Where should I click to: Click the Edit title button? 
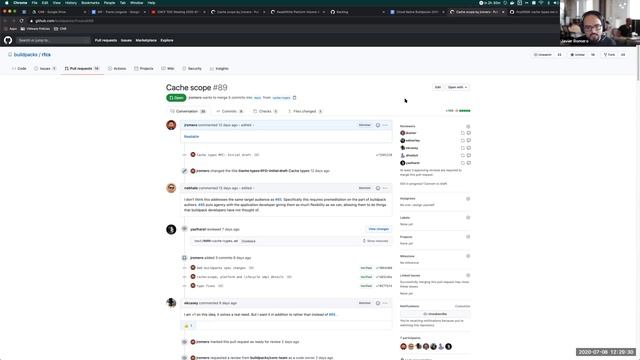click(x=438, y=87)
